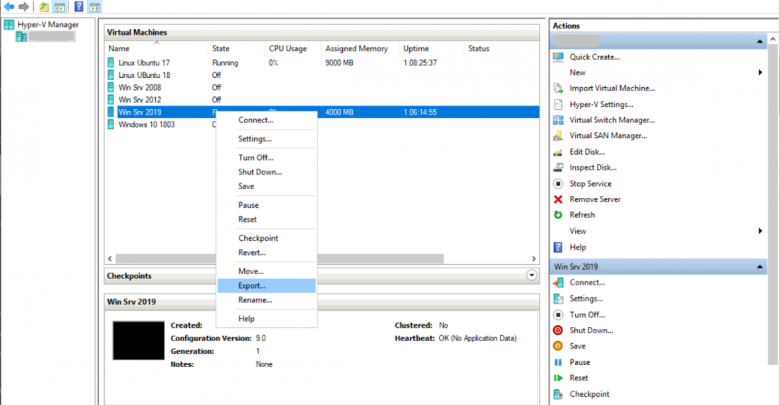Viewport: 780px width, 405px height.
Task: Click the Help icon in server actions
Action: (x=558, y=247)
